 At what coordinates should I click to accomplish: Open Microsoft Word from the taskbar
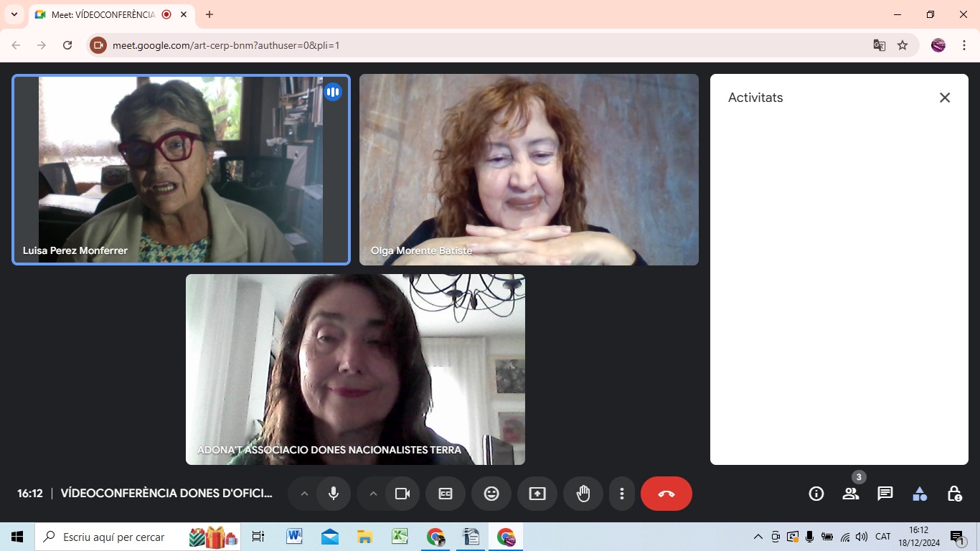click(x=294, y=537)
